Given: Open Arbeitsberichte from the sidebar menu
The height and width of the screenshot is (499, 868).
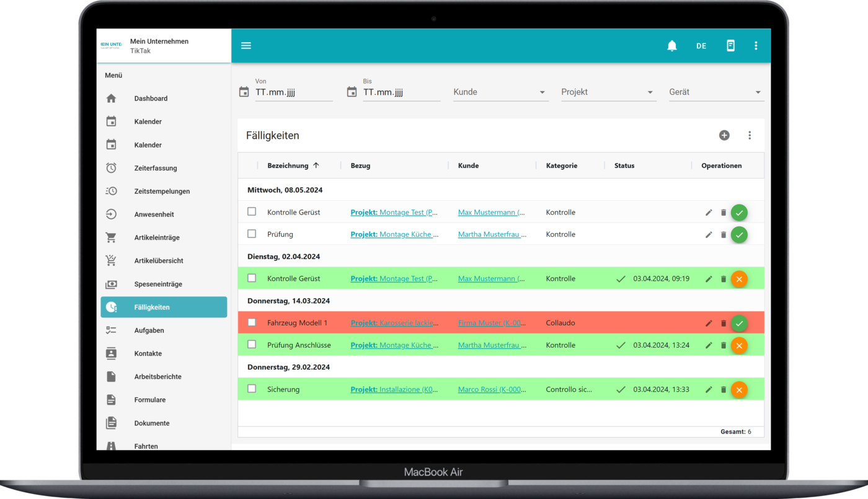Looking at the screenshot, I should point(157,377).
